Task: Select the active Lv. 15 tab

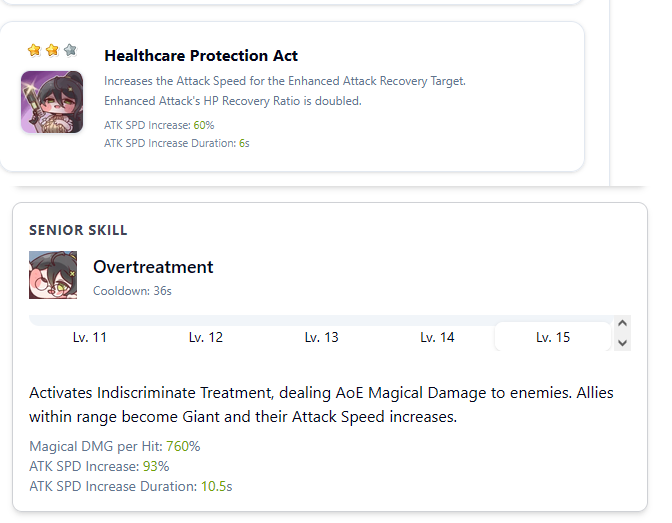Action: click(x=553, y=337)
